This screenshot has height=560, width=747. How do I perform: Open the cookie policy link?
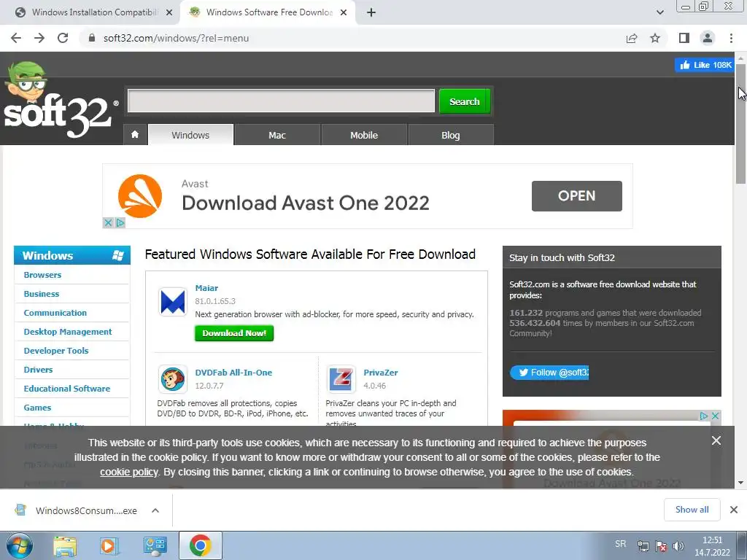tap(128, 472)
